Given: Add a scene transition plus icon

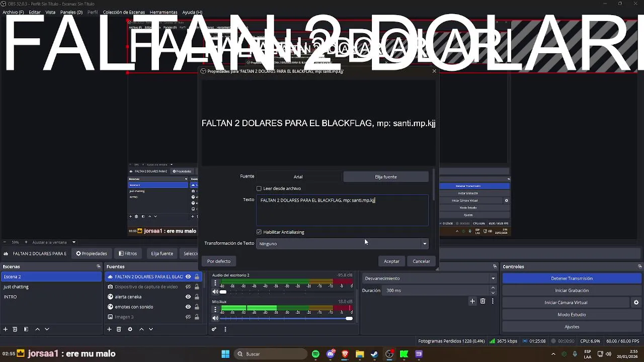Looking at the screenshot, I should 472,301.
